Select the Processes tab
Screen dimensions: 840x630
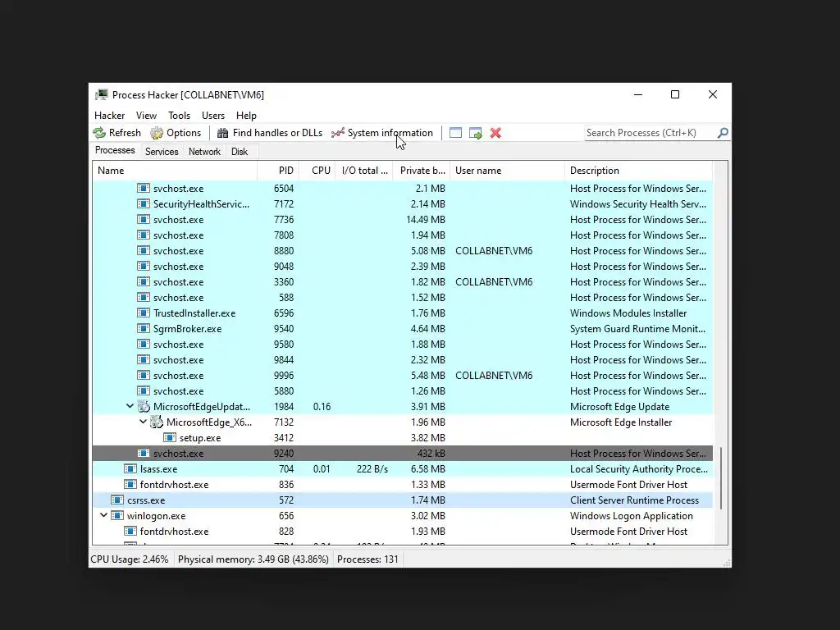[115, 151]
